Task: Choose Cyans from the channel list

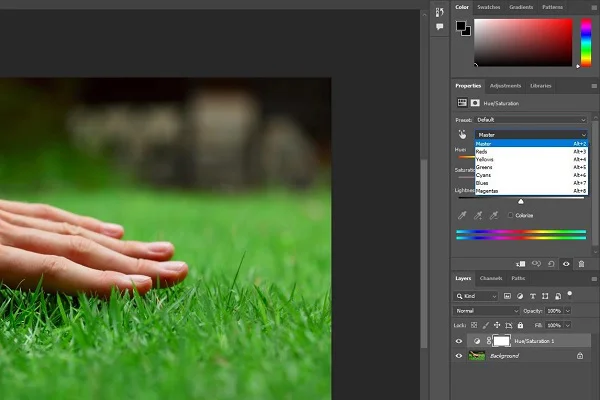Action: (x=531, y=175)
